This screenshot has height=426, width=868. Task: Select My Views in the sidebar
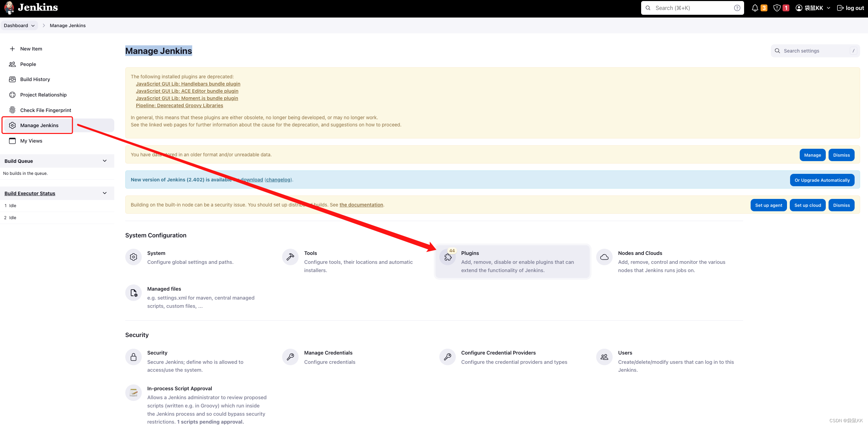click(x=31, y=141)
